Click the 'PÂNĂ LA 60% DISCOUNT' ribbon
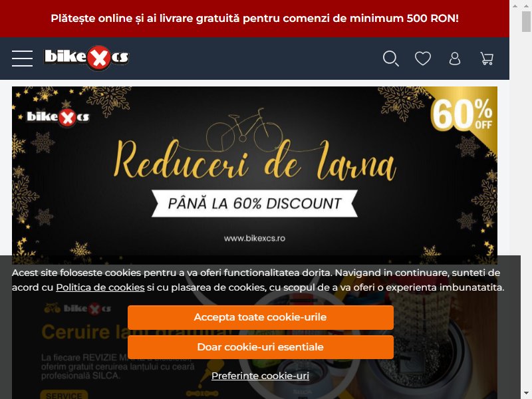Screen dimensions: 532x399 [255, 203]
